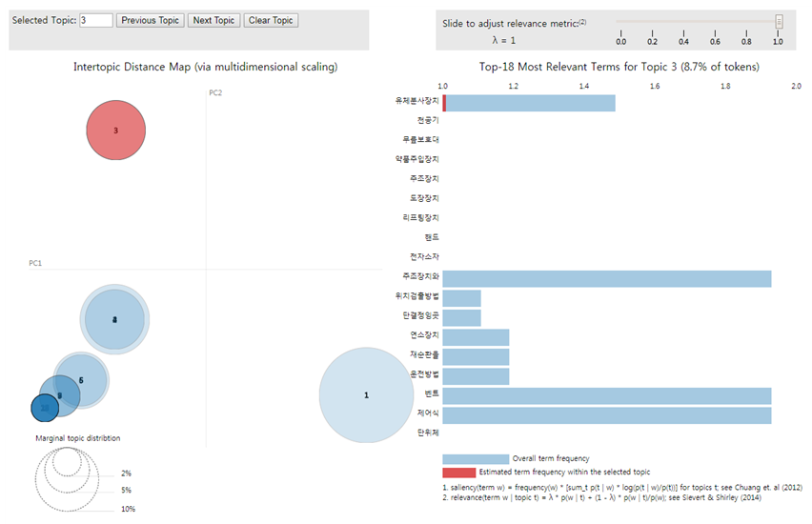Select the topic 5 circle
Viewport: 812px width, 524px height.
[x=81, y=380]
